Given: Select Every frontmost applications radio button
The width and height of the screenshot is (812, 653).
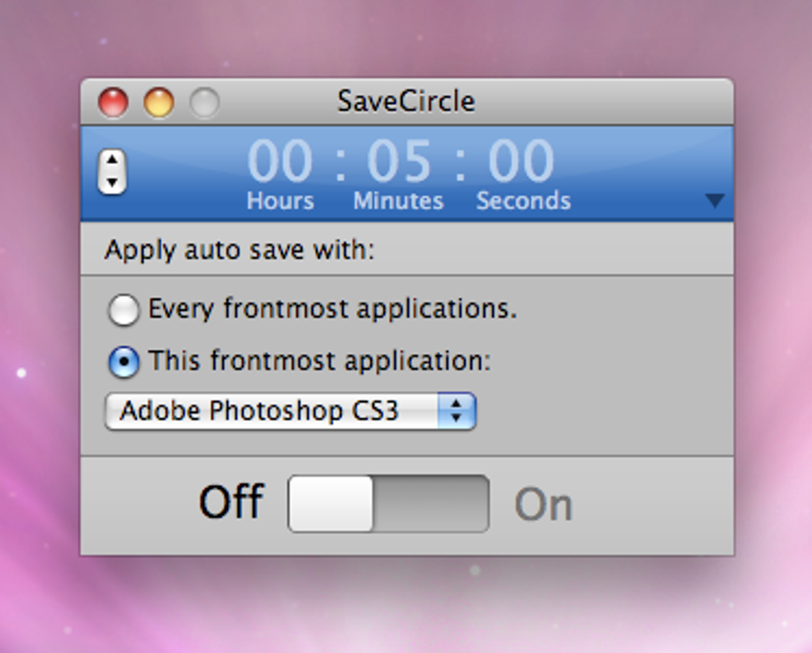Looking at the screenshot, I should pos(123,310).
